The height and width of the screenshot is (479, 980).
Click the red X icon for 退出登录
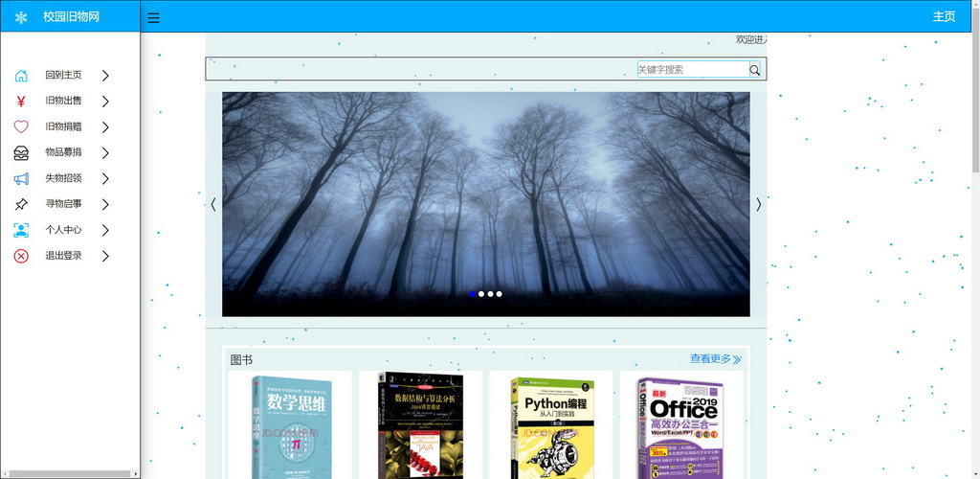[x=21, y=256]
